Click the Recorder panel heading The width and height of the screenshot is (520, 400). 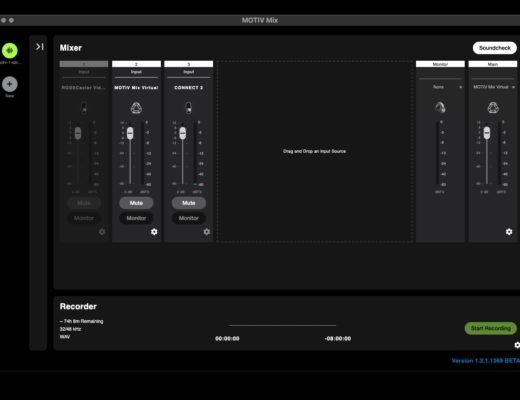[78, 306]
